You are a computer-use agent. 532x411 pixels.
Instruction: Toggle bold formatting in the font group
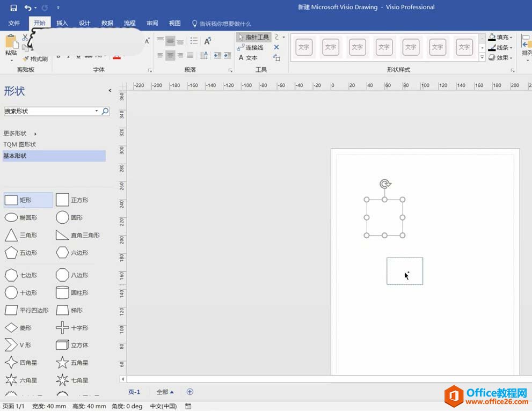tap(59, 55)
